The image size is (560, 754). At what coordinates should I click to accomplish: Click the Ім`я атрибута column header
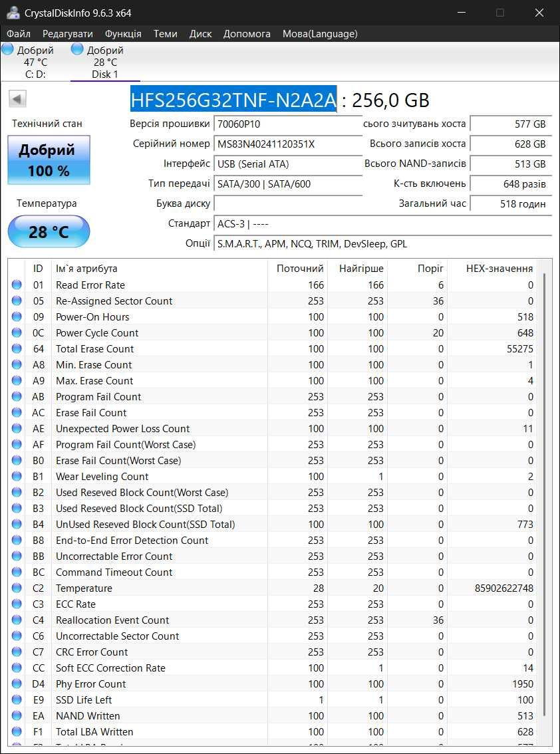click(x=159, y=269)
